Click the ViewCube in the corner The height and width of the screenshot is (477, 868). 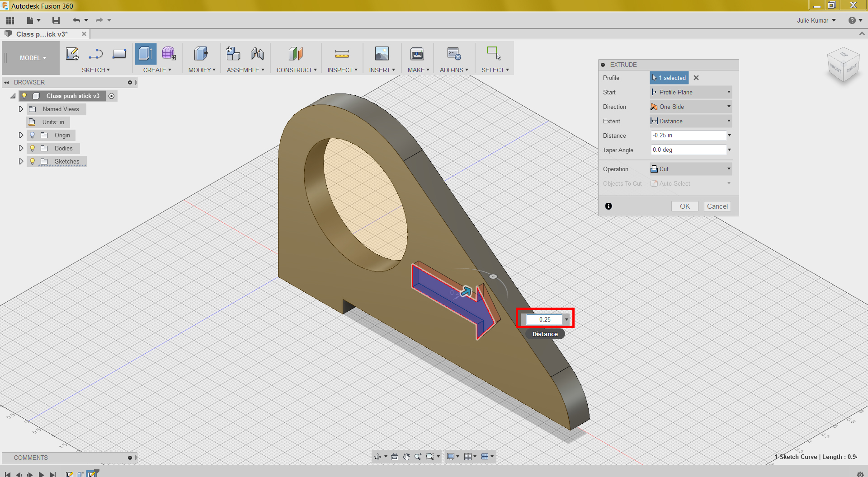[x=843, y=65]
